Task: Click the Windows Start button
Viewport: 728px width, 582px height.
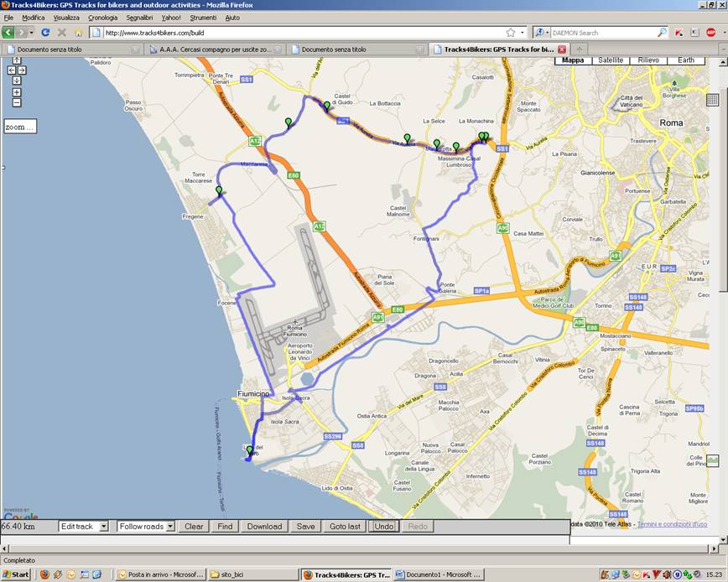Action: tap(16, 574)
